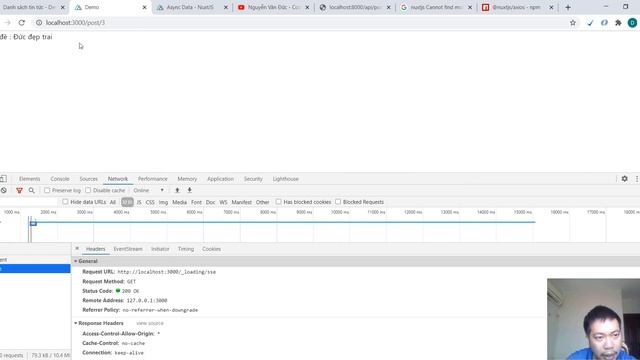
Task: Filter requests by Manifest
Action: click(242, 202)
